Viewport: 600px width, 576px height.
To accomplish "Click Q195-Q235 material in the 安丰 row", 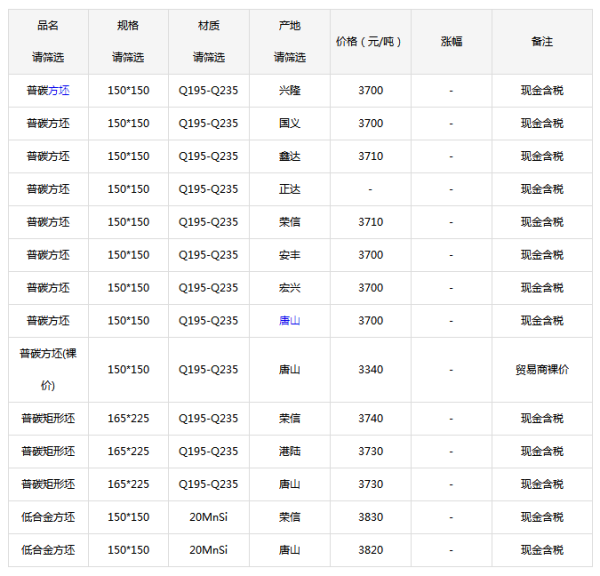I will (209, 255).
